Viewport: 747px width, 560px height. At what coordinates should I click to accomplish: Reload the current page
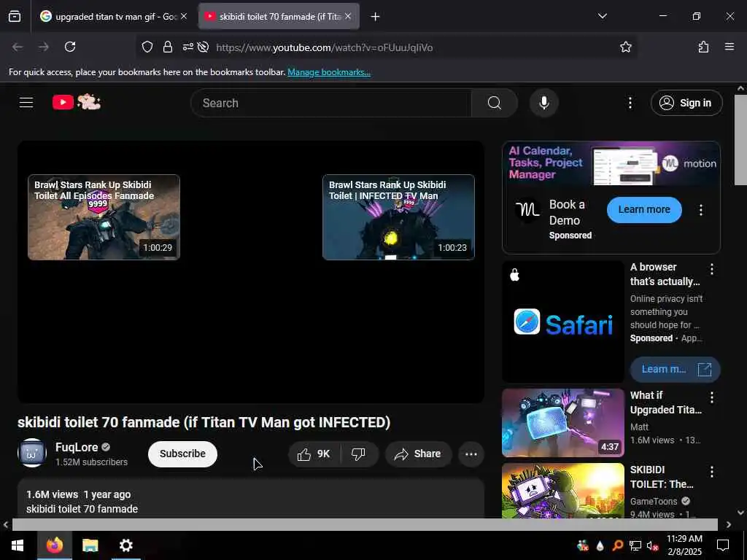[70, 47]
